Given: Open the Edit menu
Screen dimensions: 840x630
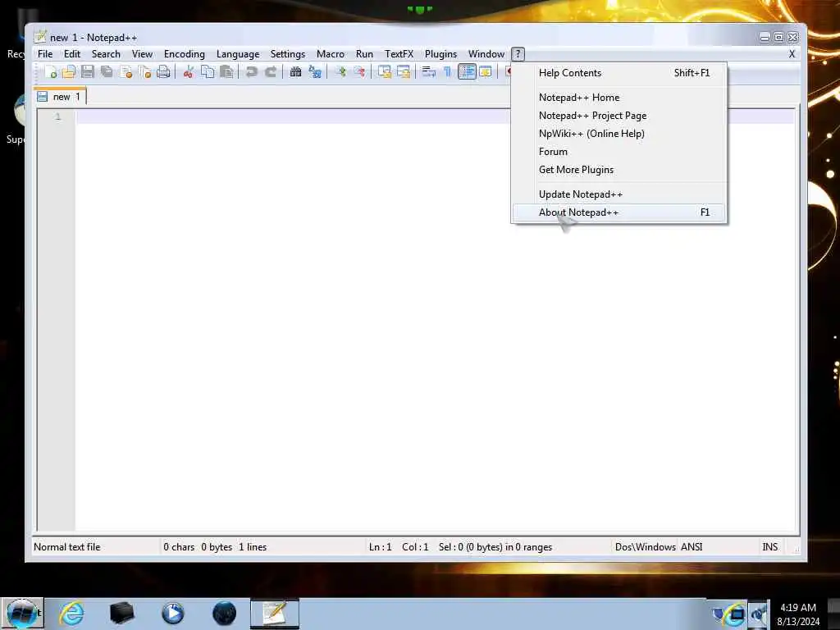Looking at the screenshot, I should pyautogui.click(x=72, y=54).
